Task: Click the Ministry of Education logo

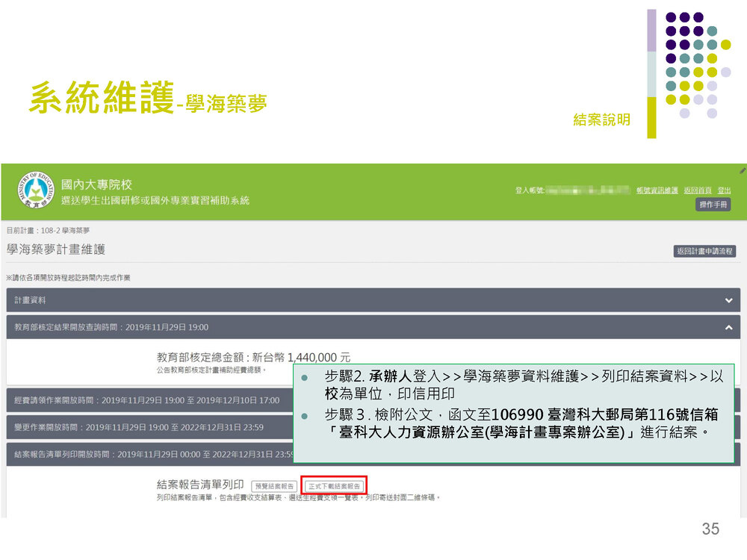Action: [35, 192]
